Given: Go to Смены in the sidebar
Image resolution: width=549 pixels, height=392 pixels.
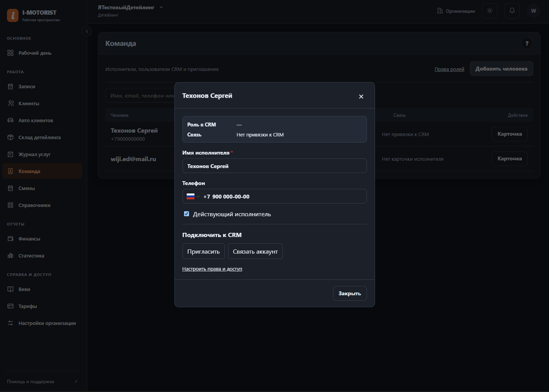Looking at the screenshot, I should click(42, 188).
